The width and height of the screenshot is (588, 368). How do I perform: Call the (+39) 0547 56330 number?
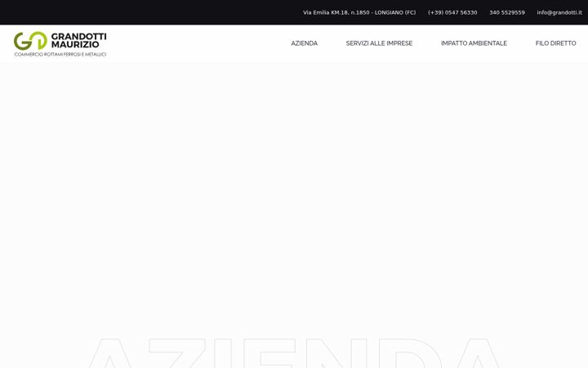point(452,12)
